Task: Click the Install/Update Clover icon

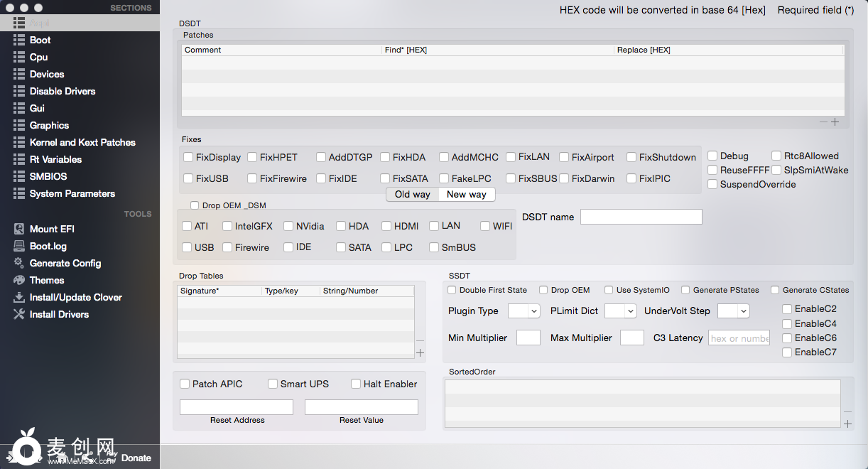Action: pos(19,297)
